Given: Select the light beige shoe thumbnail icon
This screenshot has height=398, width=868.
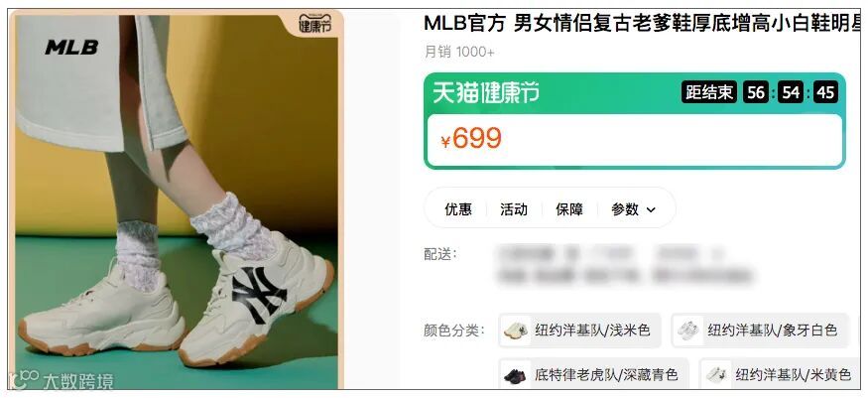Looking at the screenshot, I should pos(516,331).
